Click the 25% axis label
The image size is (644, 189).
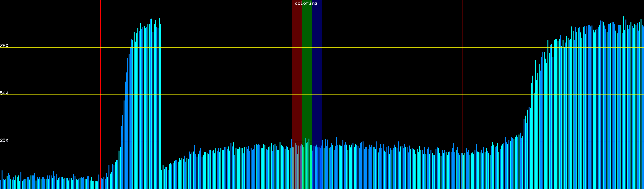click(4, 140)
